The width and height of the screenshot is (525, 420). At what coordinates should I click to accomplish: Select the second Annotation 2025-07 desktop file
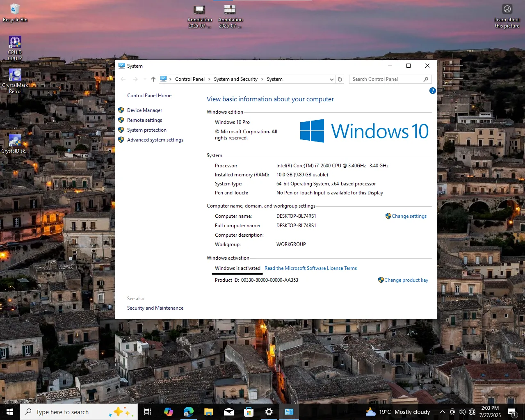(230, 16)
